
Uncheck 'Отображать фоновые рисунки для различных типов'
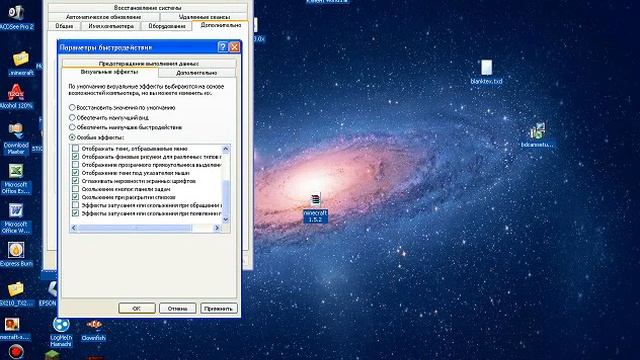pos(76,157)
